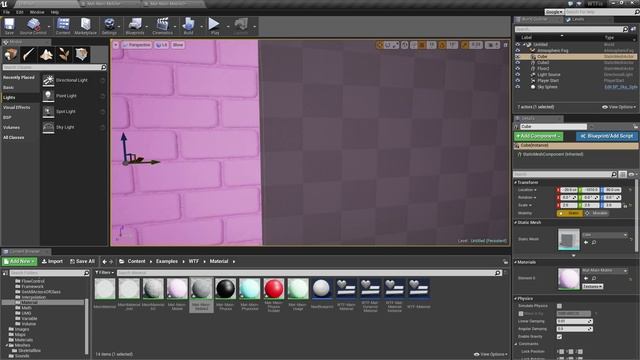Toggle visibility of Atmospheric Fog actor
640x360 pixels.
tap(518, 51)
